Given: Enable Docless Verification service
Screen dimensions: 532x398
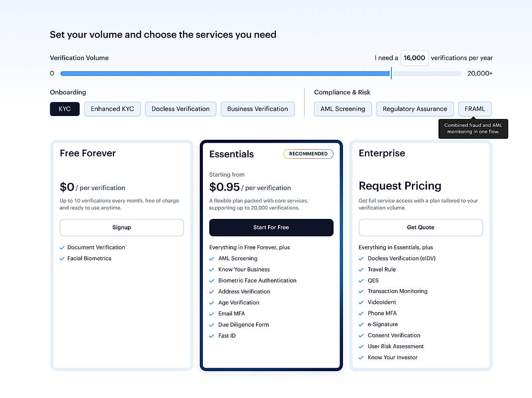Looking at the screenshot, I should [x=180, y=109].
